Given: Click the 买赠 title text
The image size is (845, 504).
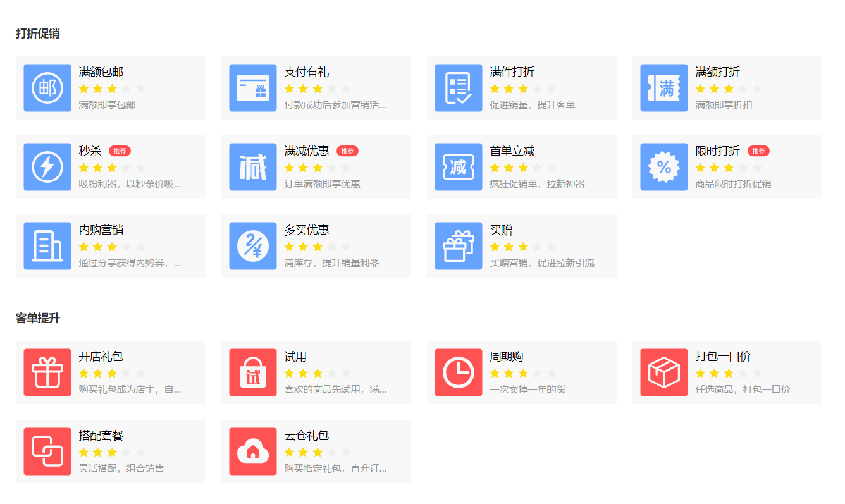Looking at the screenshot, I should pyautogui.click(x=501, y=230).
